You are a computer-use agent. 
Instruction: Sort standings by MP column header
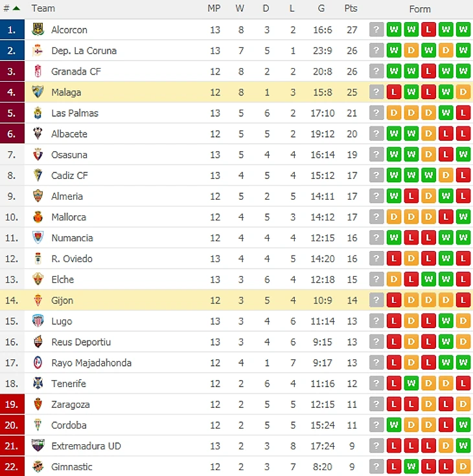214,8
